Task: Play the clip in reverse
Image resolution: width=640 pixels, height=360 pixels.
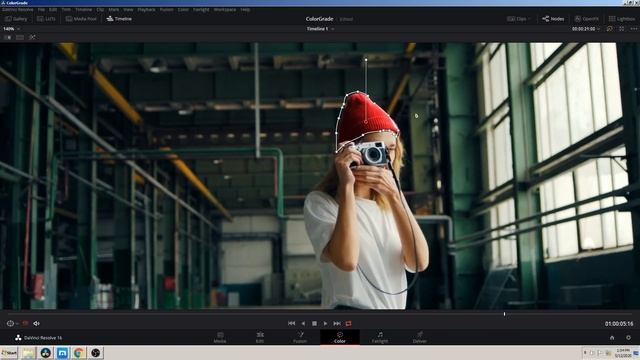Action: click(303, 323)
